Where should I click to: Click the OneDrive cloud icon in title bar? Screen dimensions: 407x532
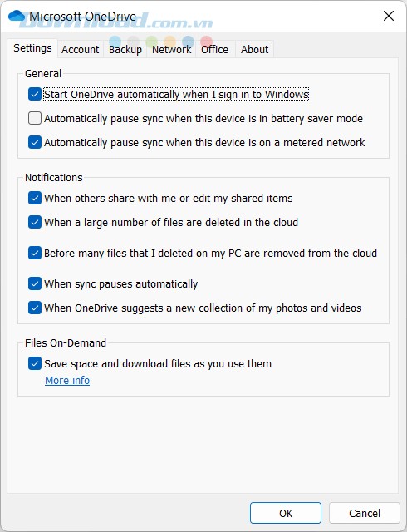point(17,16)
